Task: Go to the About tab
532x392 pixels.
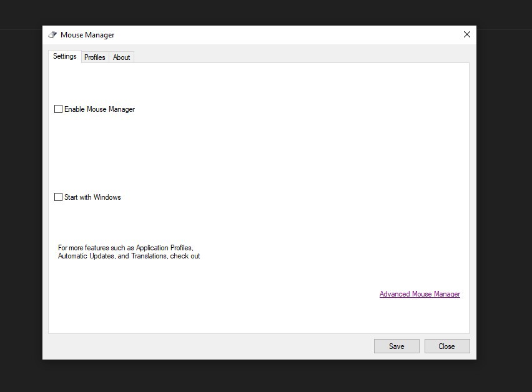Action: point(122,57)
